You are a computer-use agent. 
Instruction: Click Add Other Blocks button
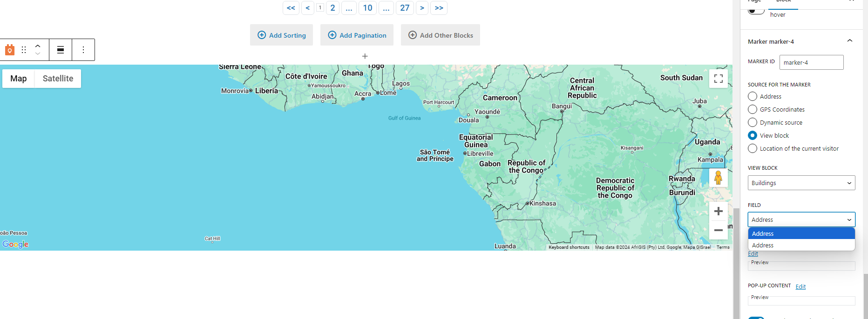tap(441, 35)
